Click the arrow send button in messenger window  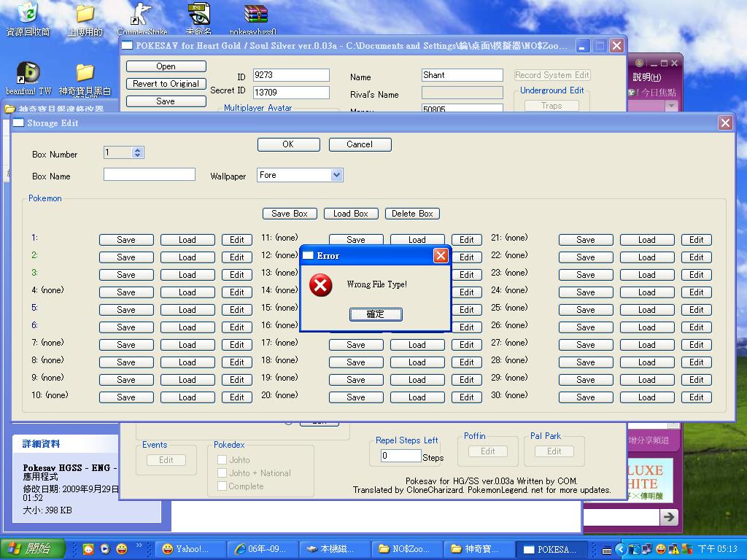point(668,517)
